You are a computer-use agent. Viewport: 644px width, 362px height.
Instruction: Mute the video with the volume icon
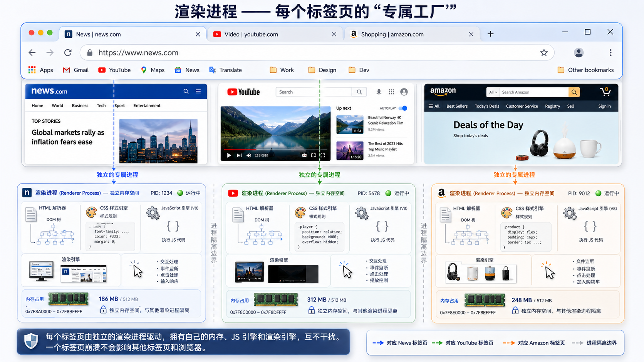click(249, 155)
